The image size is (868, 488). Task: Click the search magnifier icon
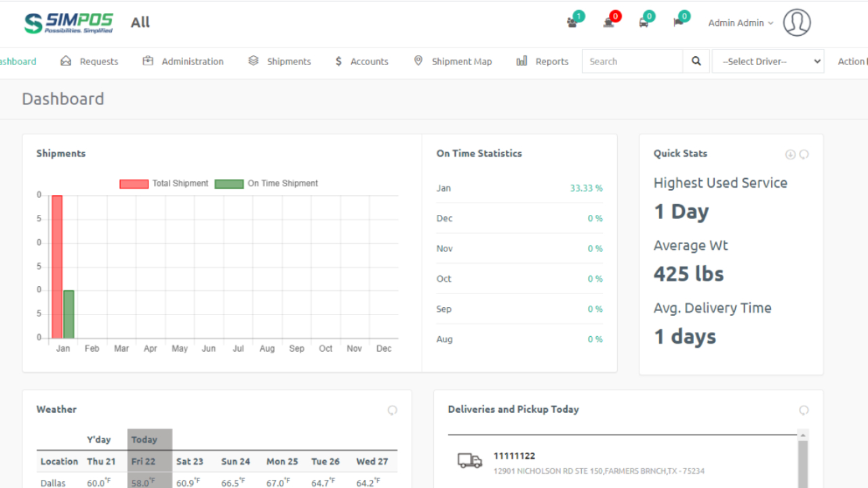coord(696,61)
